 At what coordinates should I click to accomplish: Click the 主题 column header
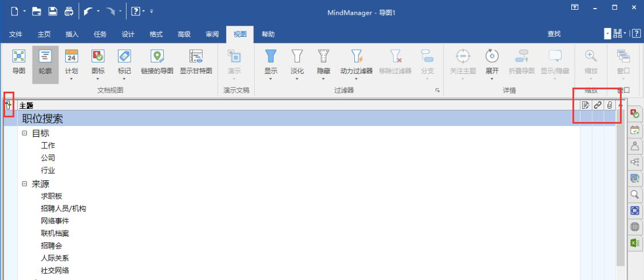pyautogui.click(x=299, y=105)
